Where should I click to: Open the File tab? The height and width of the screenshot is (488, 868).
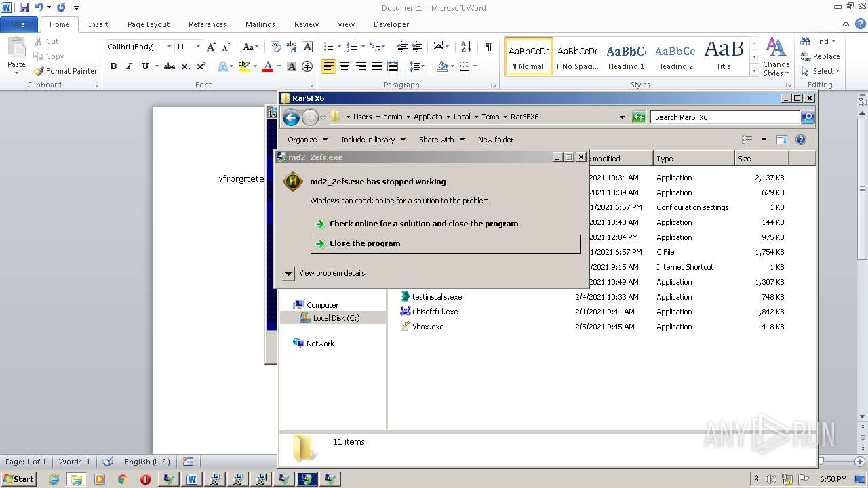pos(19,24)
